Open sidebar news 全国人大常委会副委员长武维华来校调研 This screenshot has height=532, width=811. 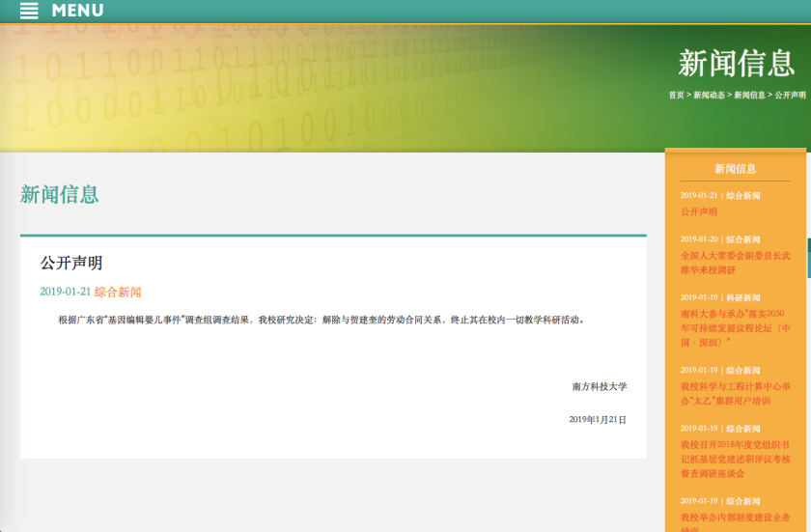click(x=735, y=263)
